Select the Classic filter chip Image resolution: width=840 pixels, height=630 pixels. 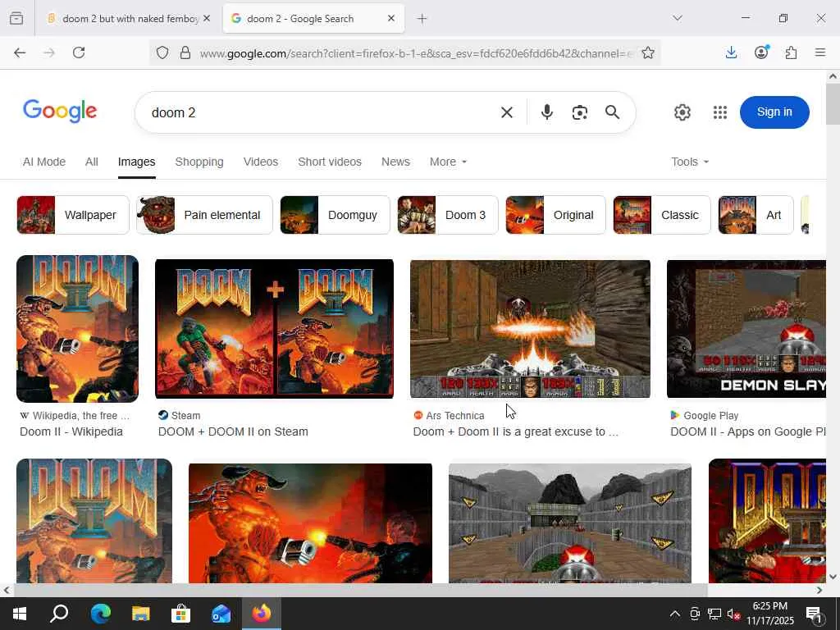coord(662,215)
